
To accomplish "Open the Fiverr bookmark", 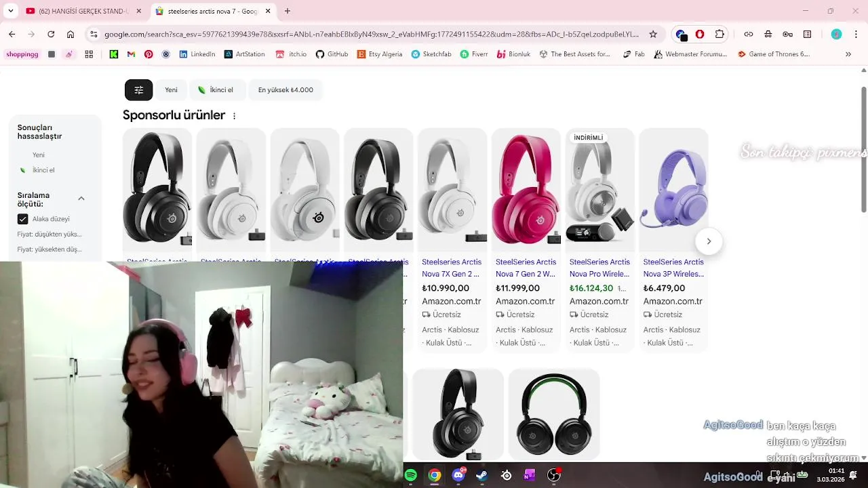I will [x=473, y=54].
